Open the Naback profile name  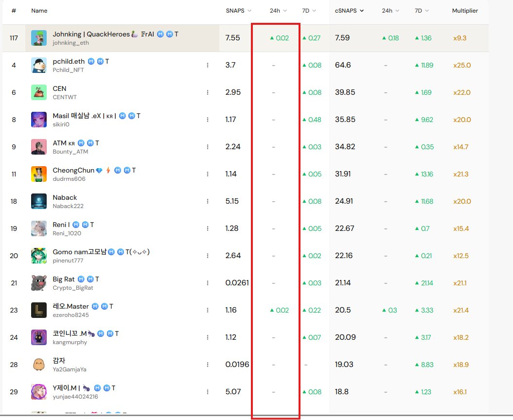click(65, 197)
